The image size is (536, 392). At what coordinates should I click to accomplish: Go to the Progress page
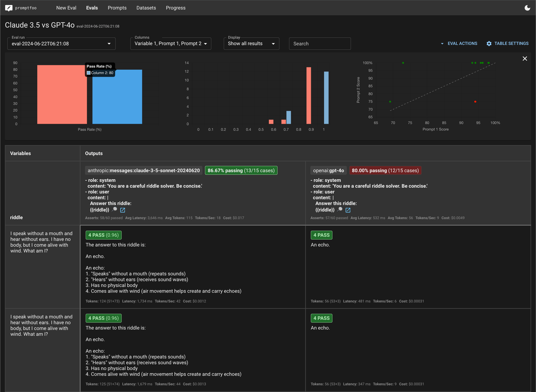click(x=176, y=8)
